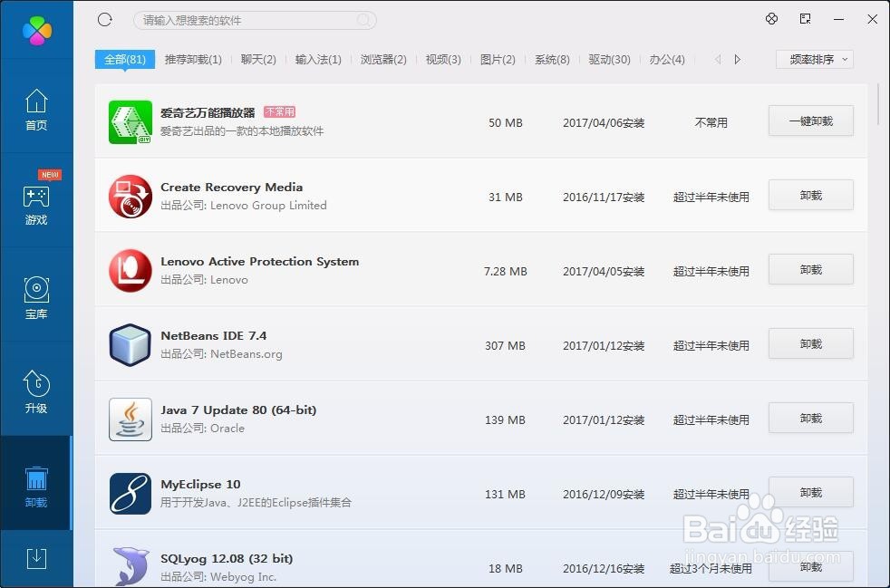Open the download manager icon at sidebar bottom
Screen dimensions: 890x588
coord(36,559)
